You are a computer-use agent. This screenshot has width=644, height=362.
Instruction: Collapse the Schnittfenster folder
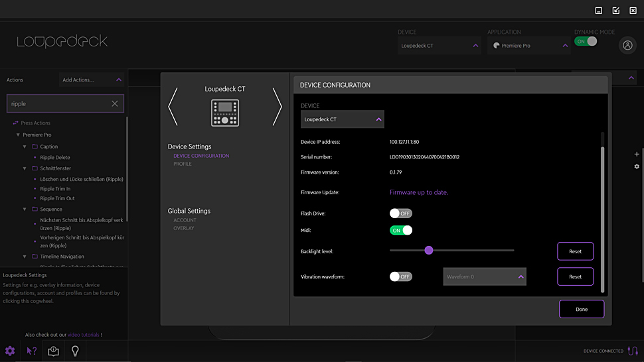[x=25, y=168]
